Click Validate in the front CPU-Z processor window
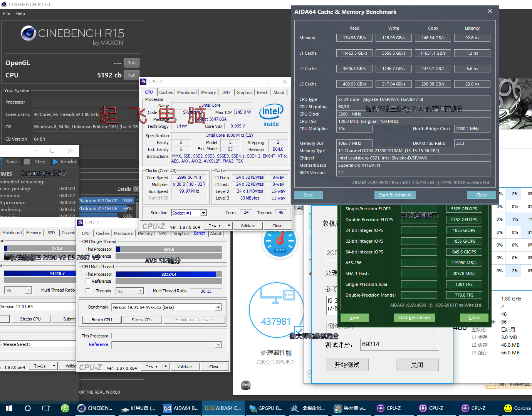Image resolution: width=532 pixels, height=416 pixels. (248, 226)
